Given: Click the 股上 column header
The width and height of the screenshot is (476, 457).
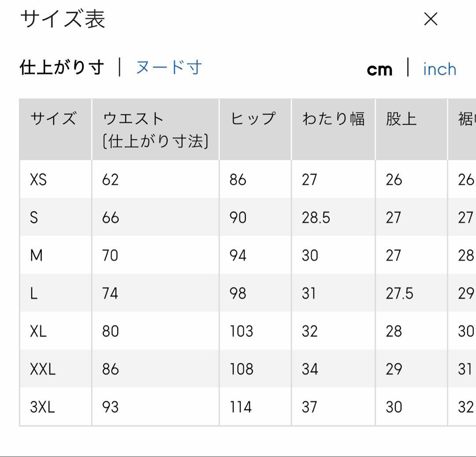Looking at the screenshot, I should 401,119.
